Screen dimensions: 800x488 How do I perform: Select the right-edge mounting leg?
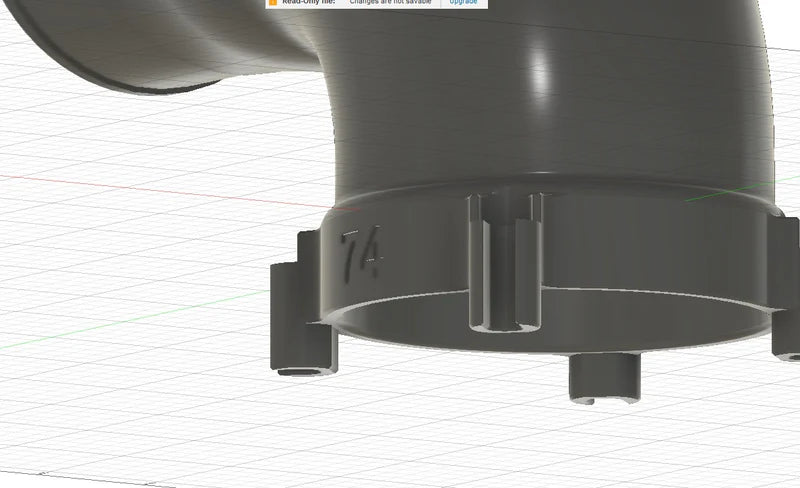click(x=785, y=290)
